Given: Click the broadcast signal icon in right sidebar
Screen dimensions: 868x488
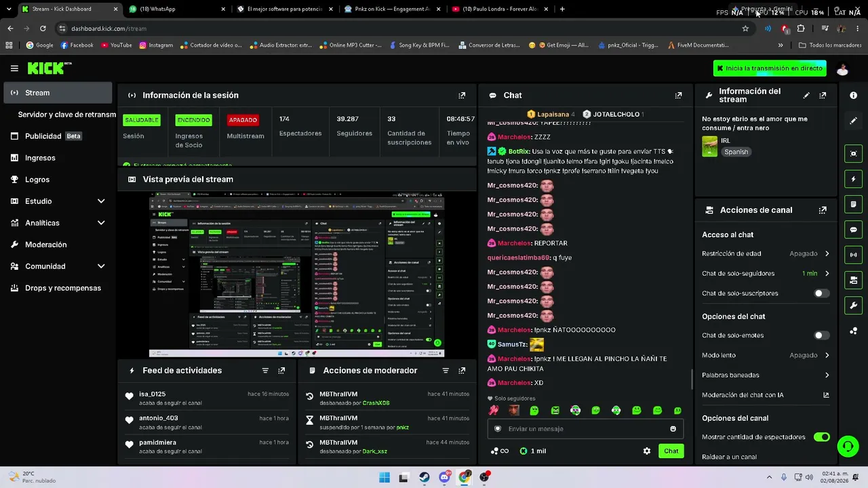Looking at the screenshot, I should pos(853,255).
